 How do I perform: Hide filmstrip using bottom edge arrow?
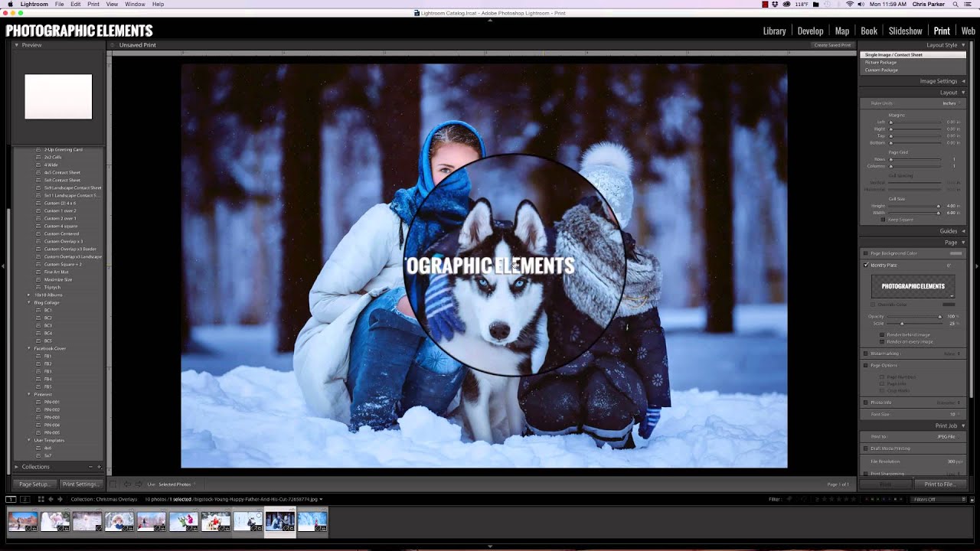pos(490,546)
